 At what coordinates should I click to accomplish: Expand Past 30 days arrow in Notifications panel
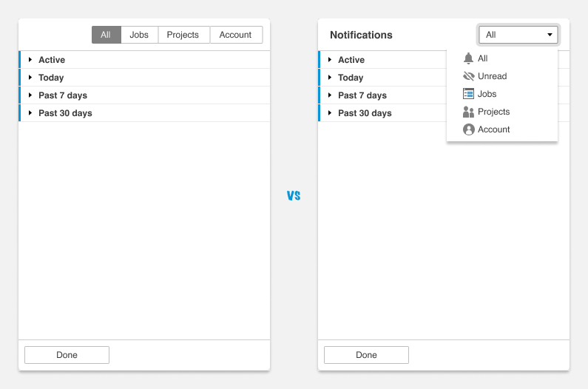pos(330,113)
